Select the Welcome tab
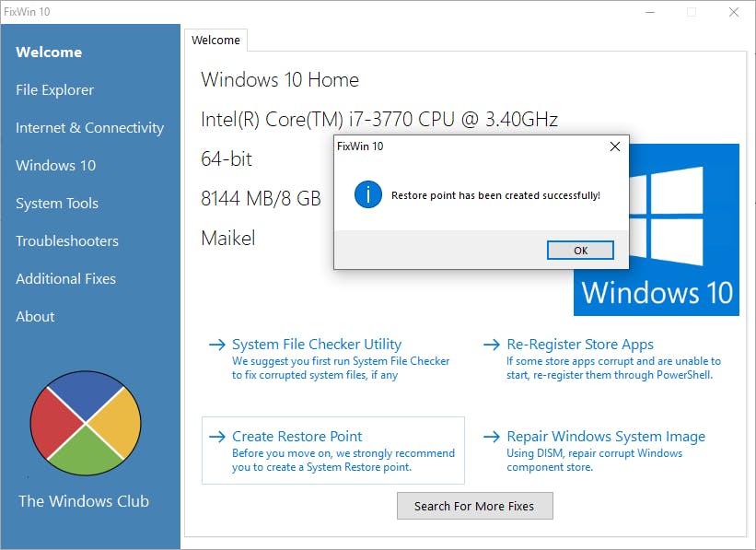The width and height of the screenshot is (756, 550). click(215, 41)
